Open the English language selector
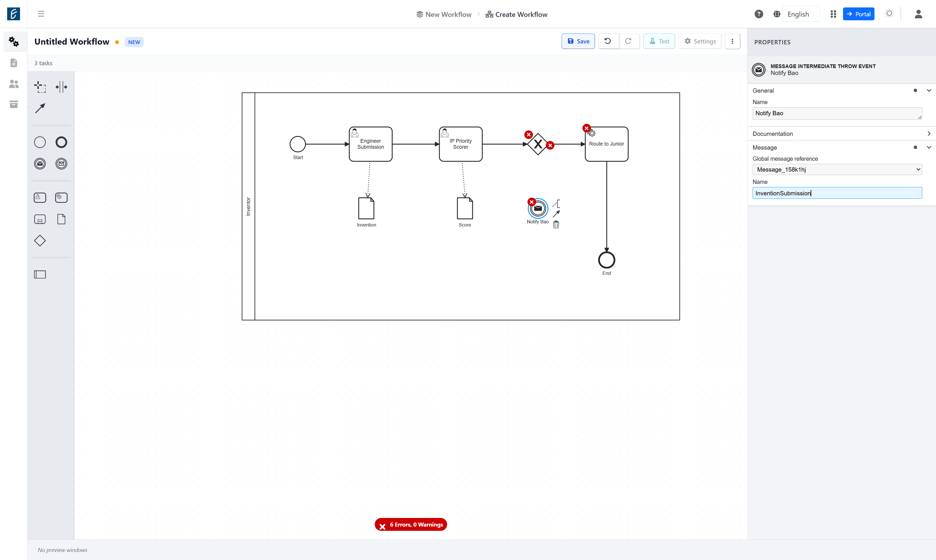 801,14
